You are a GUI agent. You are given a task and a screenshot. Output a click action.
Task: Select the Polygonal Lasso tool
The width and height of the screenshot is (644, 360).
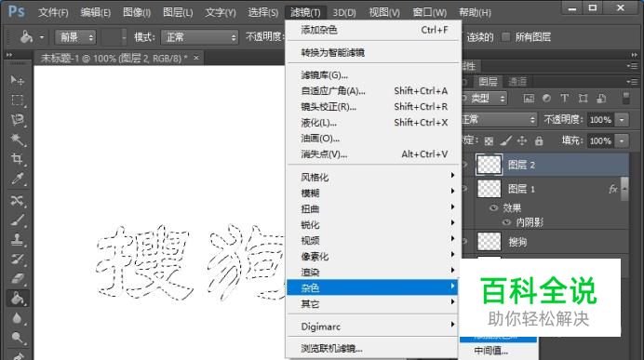[17, 119]
